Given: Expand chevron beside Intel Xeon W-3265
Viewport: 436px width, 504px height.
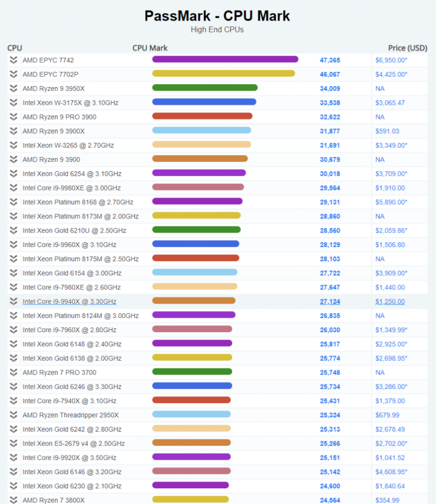Looking at the screenshot, I should point(13,145).
